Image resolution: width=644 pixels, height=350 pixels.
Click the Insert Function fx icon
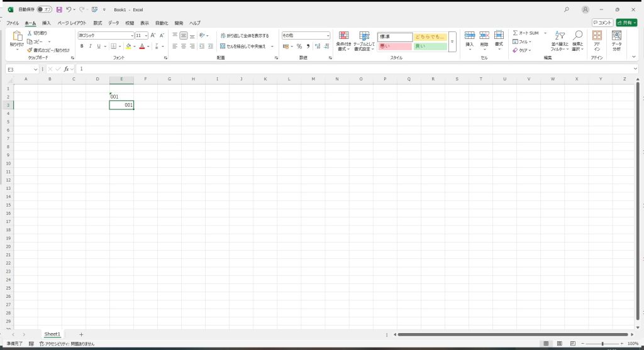(66, 69)
